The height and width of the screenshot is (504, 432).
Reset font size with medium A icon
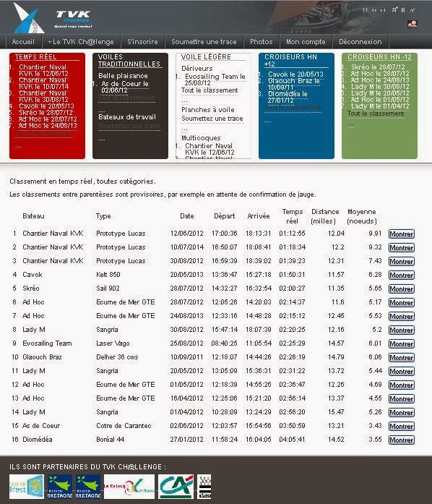403,10
